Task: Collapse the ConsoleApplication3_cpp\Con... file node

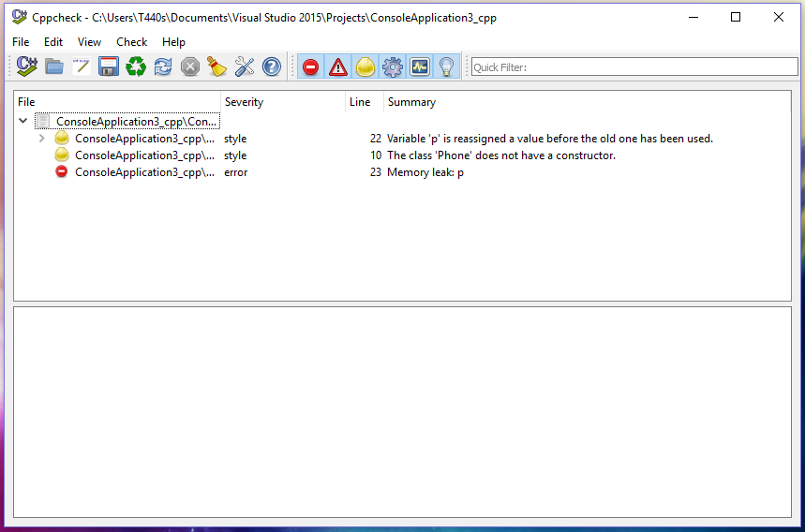Action: 22,121
